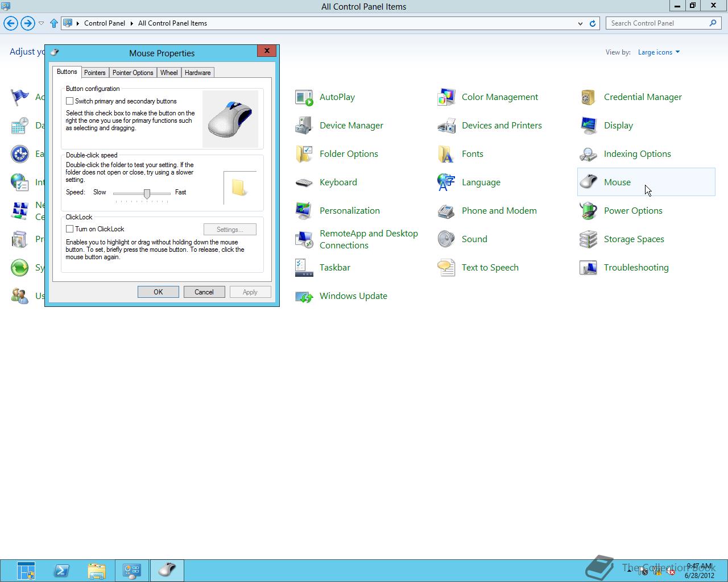
Task: Click OK in Mouse Properties
Action: pos(158,292)
